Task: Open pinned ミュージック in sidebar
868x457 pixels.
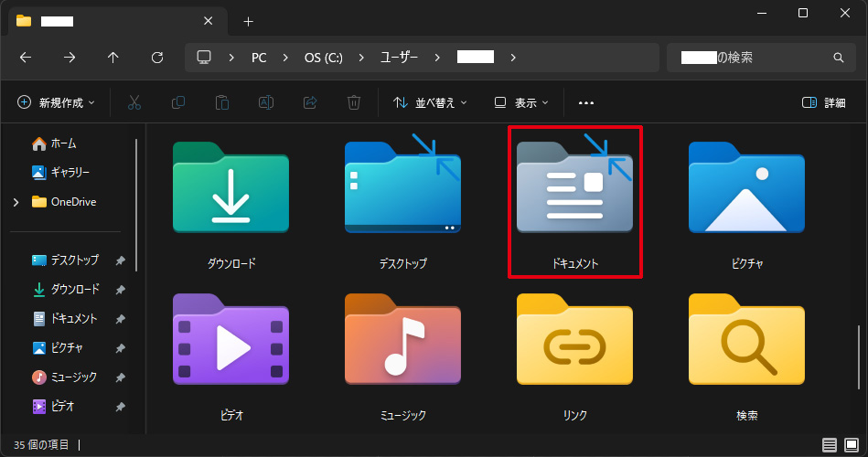Action: click(x=65, y=377)
